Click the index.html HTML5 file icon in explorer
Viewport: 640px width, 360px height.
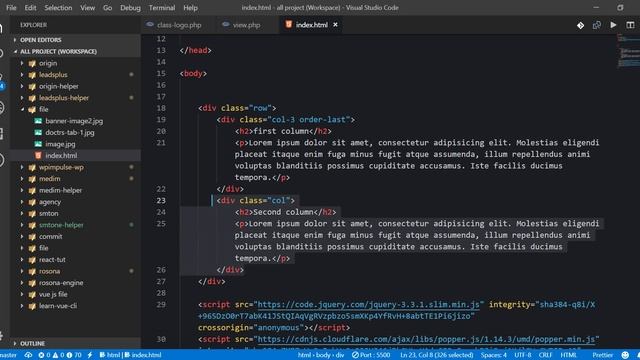[38, 156]
